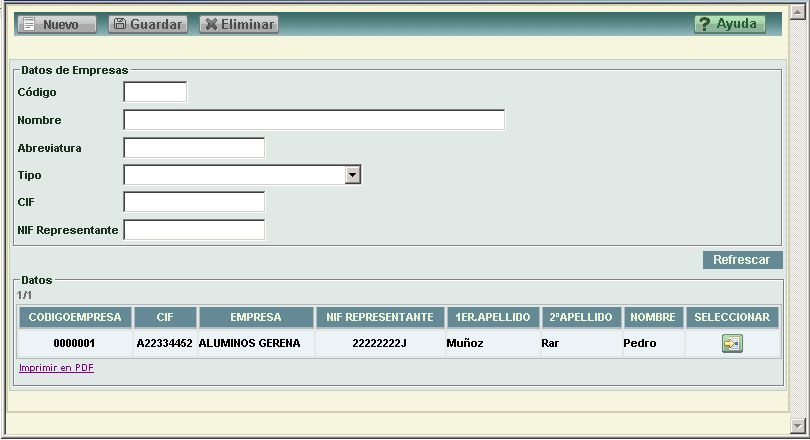810x440 pixels.
Task: Open Ayuda help
Action: coord(730,24)
